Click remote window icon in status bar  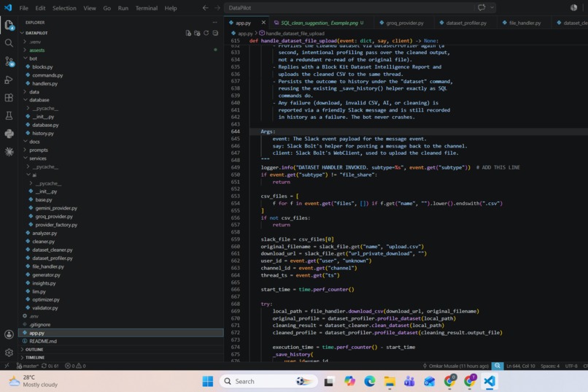7,366
